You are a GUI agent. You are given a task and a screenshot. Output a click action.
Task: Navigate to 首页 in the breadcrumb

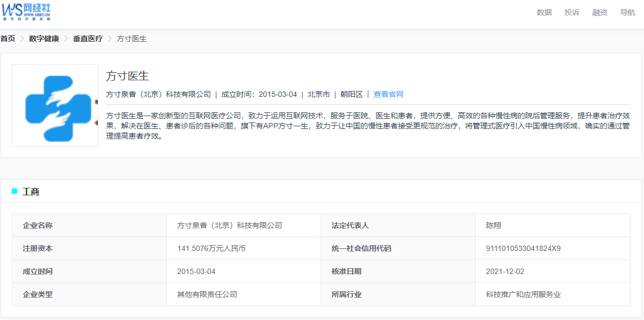[7, 39]
